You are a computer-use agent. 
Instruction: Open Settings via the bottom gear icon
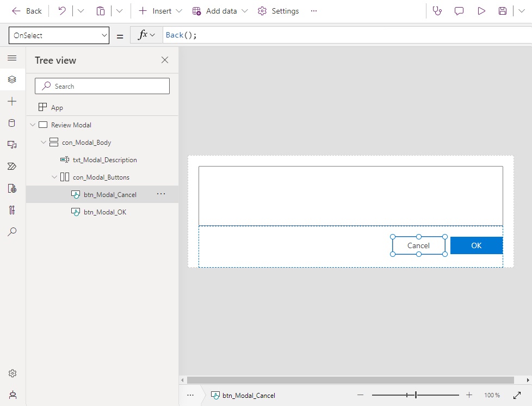[12, 373]
